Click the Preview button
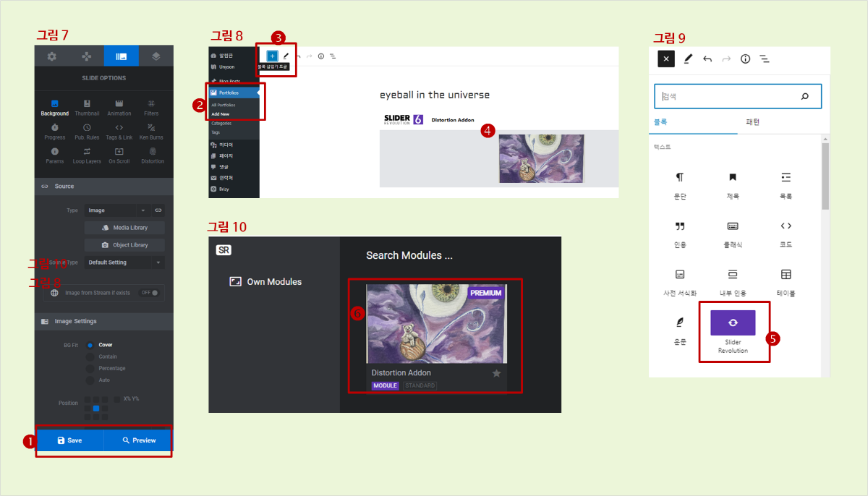868x496 pixels. point(138,440)
